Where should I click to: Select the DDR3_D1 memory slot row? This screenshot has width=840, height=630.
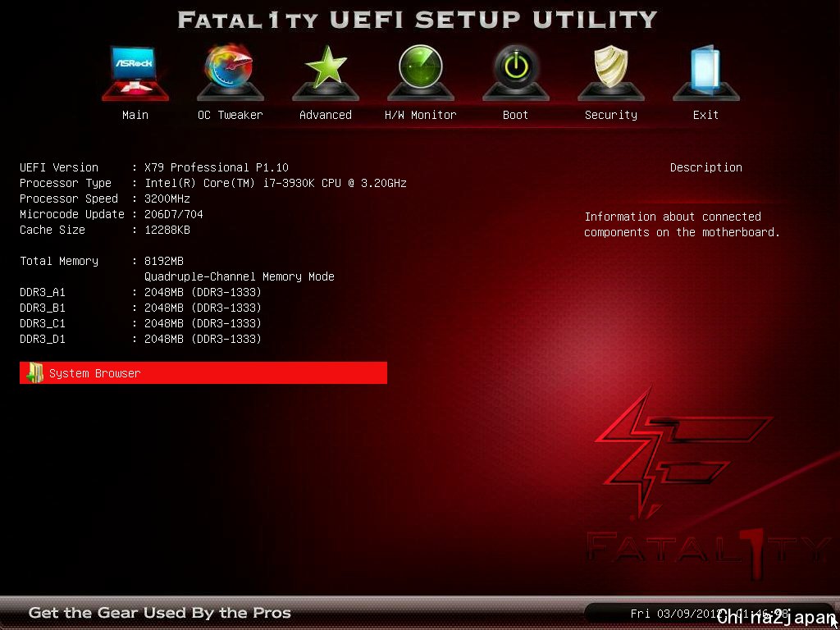[x=140, y=339]
